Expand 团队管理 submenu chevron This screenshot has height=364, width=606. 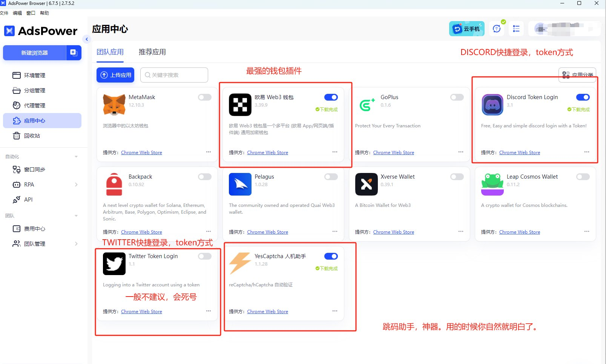[x=76, y=244]
